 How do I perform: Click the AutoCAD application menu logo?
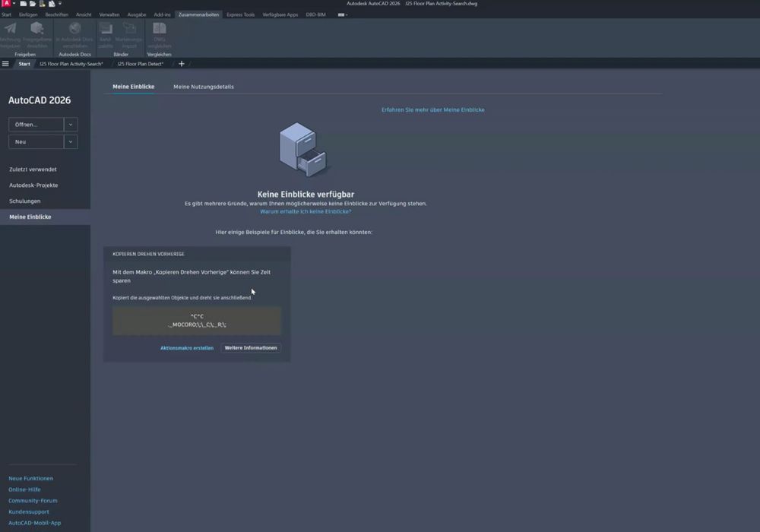(6, 4)
